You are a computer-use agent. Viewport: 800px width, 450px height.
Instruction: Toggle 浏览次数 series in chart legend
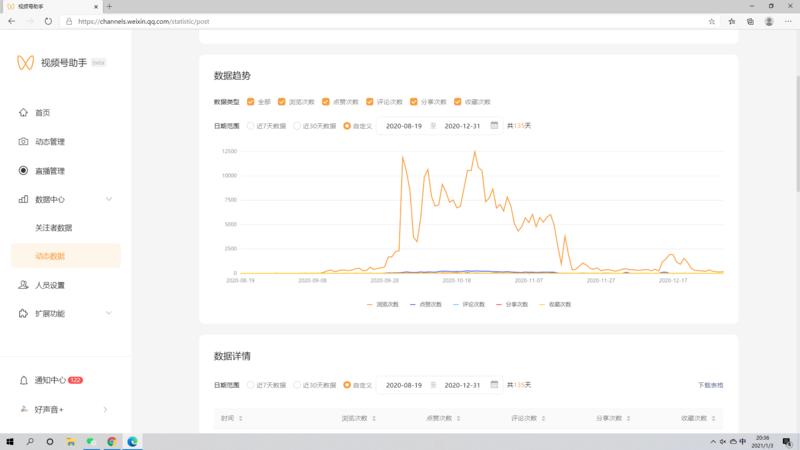point(383,304)
